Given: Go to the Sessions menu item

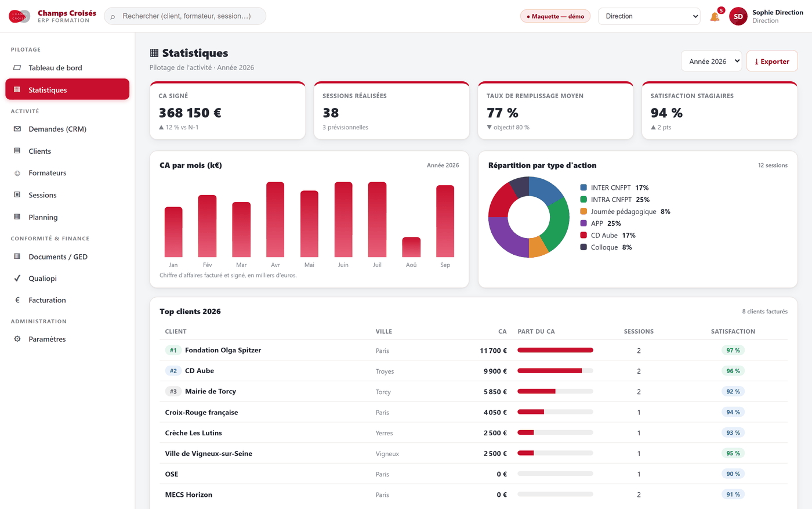Looking at the screenshot, I should coord(67,195).
